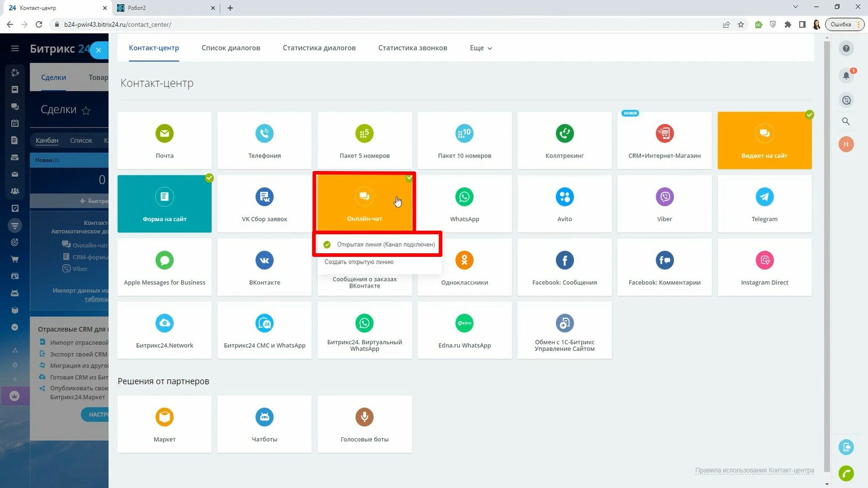The image size is (868, 488).
Task: Open the Avito channel tile
Action: pos(565,204)
